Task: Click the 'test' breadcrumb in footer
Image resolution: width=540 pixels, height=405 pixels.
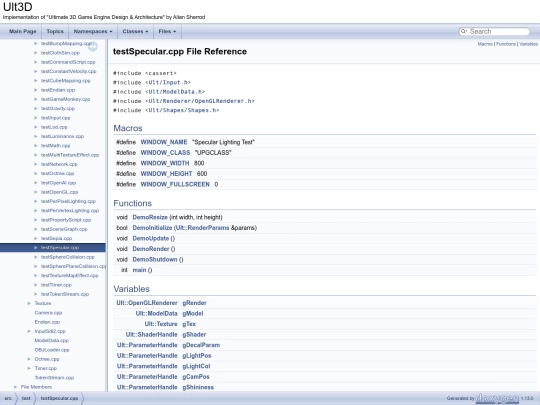Action: coord(26,398)
